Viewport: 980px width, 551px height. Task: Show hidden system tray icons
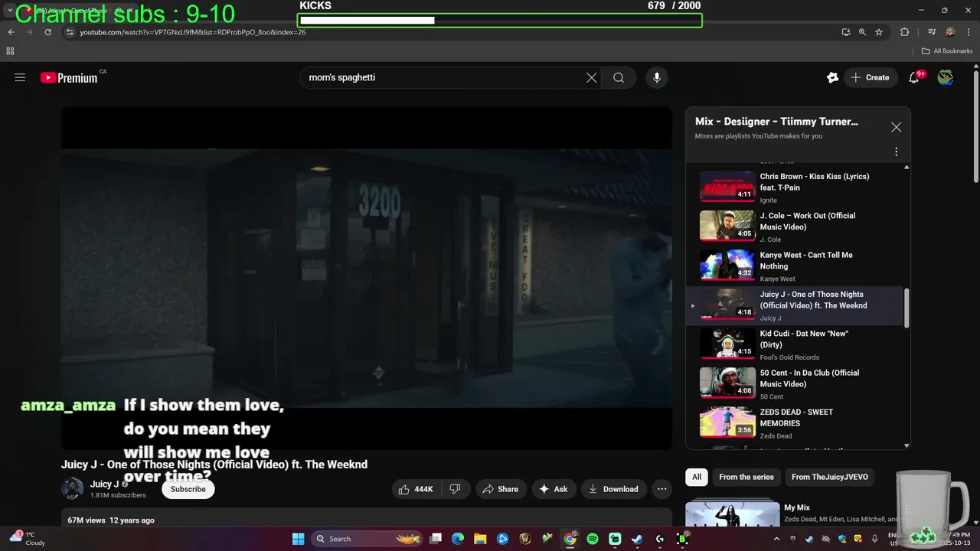(777, 539)
